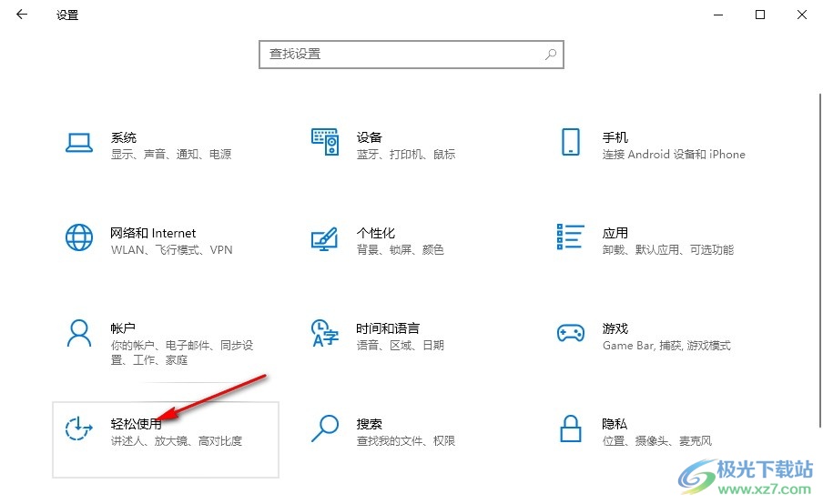Viewport: 823px width, 504px height.
Task: Click text 背景、锁屏、颜色
Action: point(400,249)
